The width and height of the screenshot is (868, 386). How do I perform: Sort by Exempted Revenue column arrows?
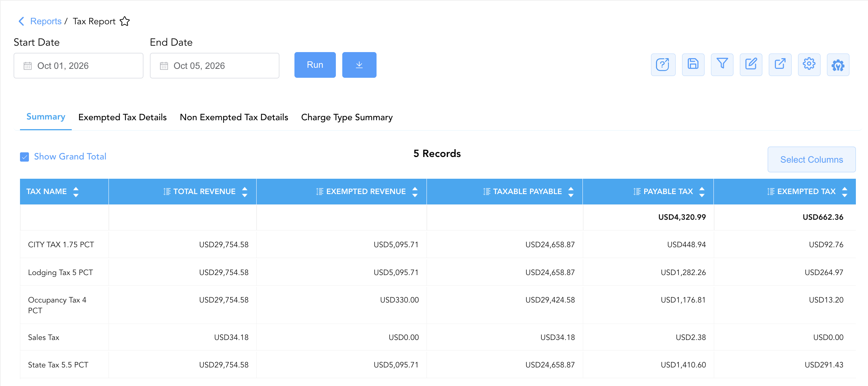click(x=415, y=192)
